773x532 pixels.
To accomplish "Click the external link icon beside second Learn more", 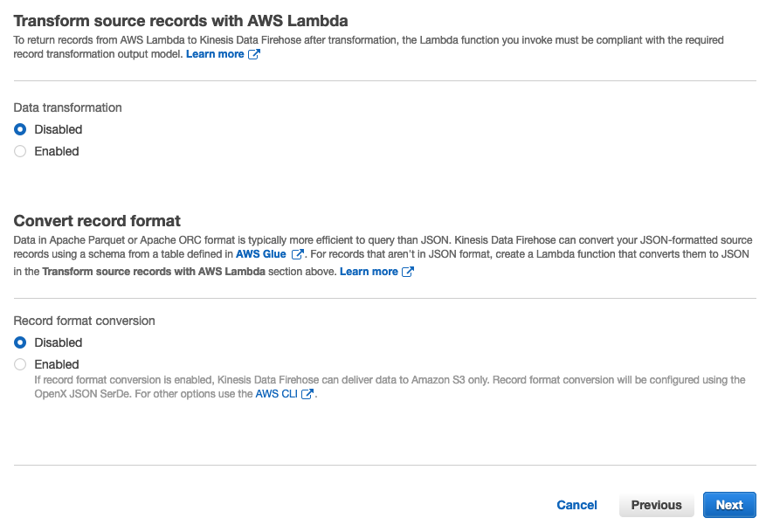I will [x=407, y=271].
